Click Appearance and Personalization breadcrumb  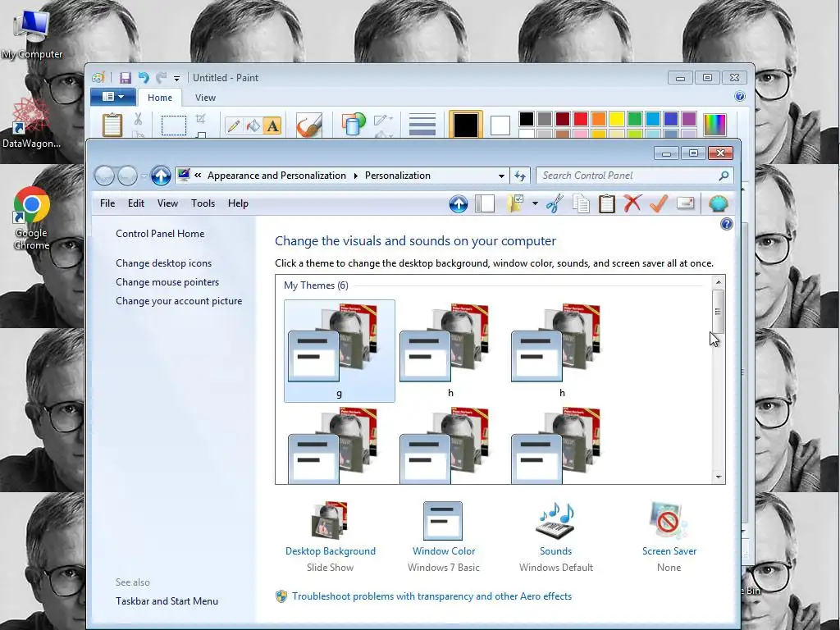276,176
